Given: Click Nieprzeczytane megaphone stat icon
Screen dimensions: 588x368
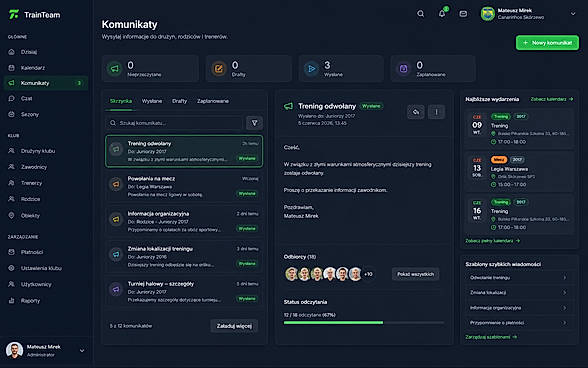Looking at the screenshot, I should (115, 69).
